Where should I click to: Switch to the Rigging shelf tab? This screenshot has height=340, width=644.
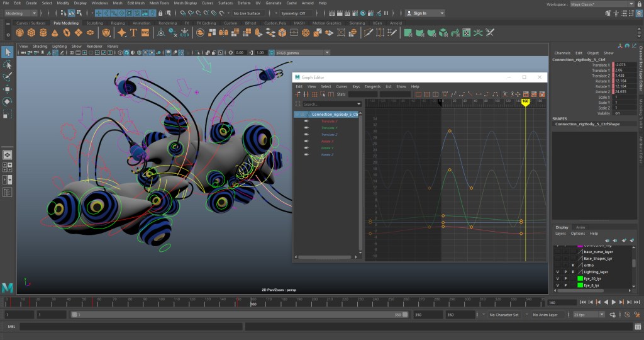click(118, 23)
